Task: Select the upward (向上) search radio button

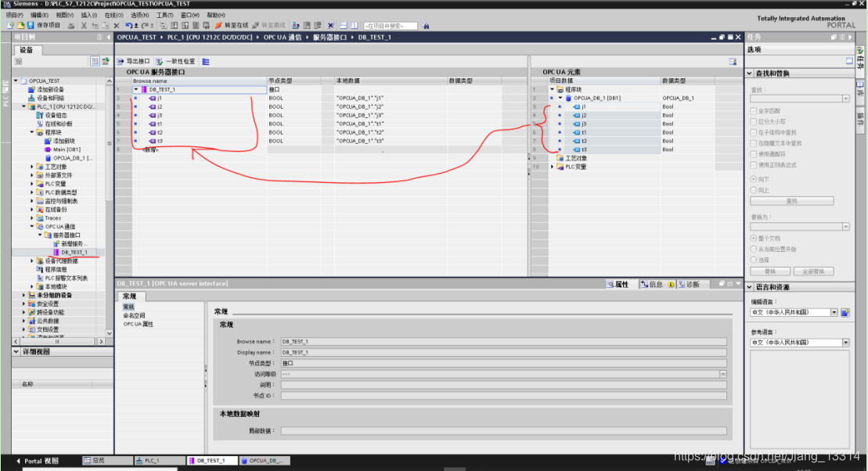Action: click(x=754, y=190)
